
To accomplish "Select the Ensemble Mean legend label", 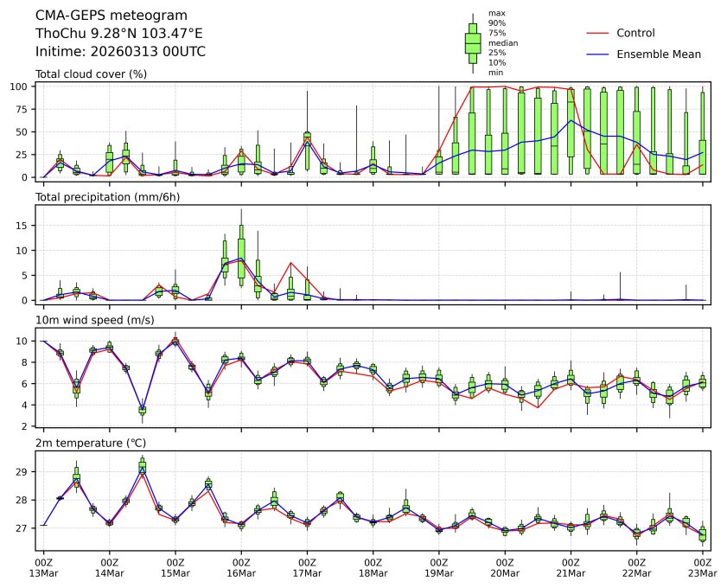I will coord(658,54).
